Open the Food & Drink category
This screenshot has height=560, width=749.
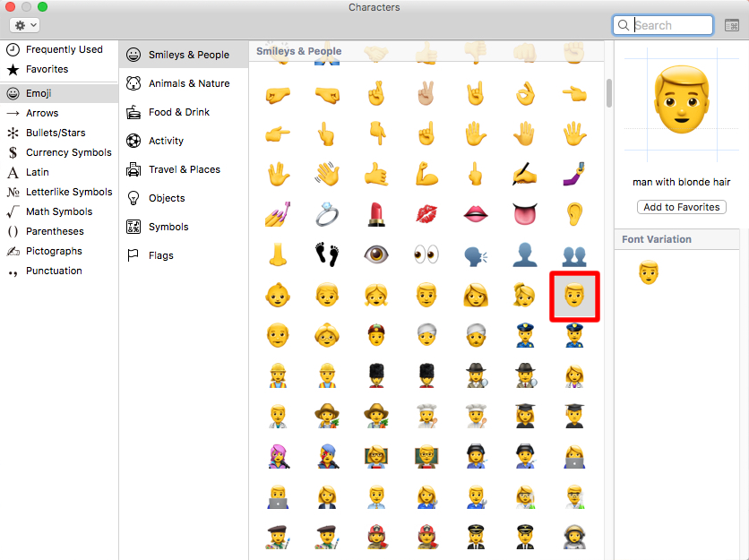coord(184,112)
